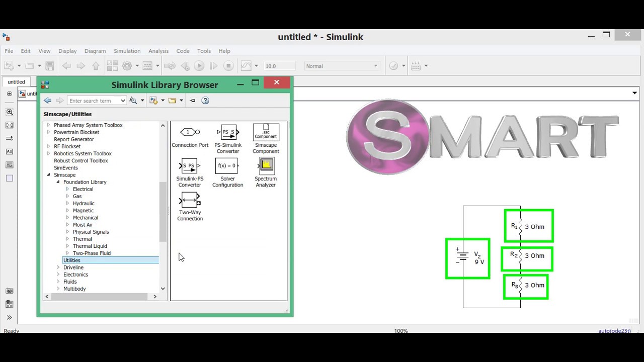Insert annotation via palette text icon
This screenshot has height=362, width=644.
10,151
